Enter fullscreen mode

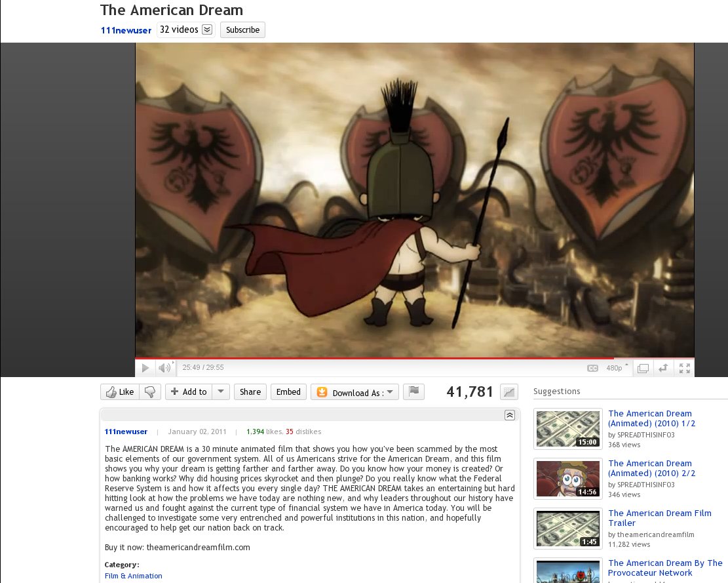685,369
